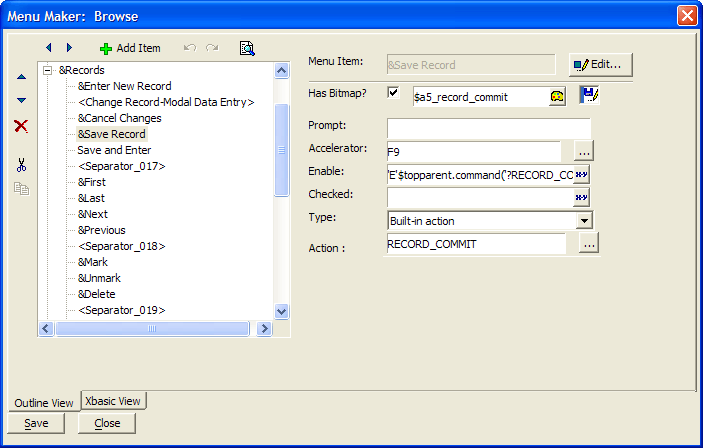703x448 pixels.
Task: Select &Mark in the tree
Action: [x=92, y=262]
